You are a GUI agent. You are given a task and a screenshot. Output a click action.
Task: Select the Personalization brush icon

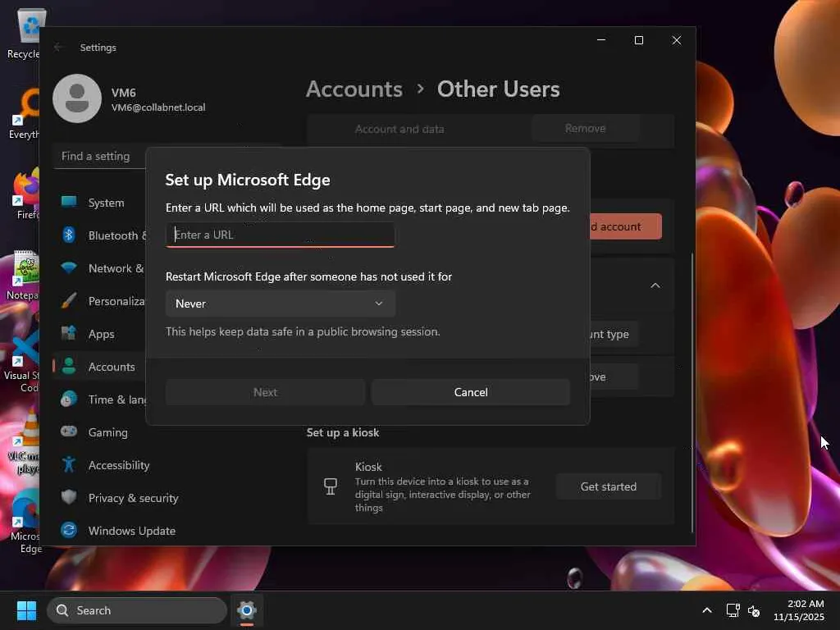tap(69, 301)
